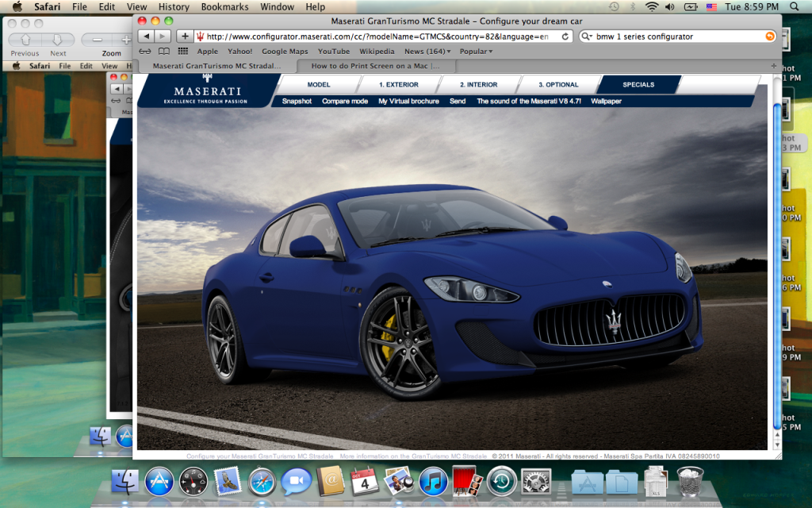Open Spotlight search magnifier in menu bar

click(794, 6)
